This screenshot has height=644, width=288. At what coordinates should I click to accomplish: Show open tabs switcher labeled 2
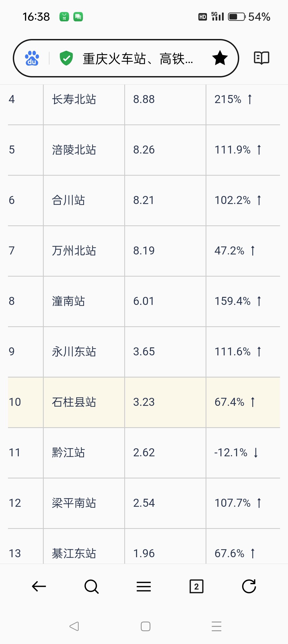tap(196, 587)
